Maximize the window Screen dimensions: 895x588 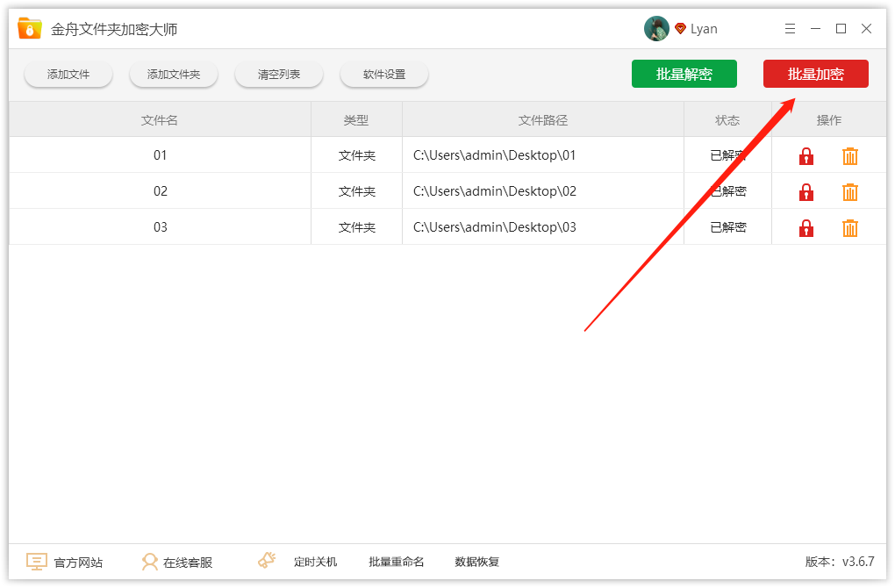click(841, 29)
